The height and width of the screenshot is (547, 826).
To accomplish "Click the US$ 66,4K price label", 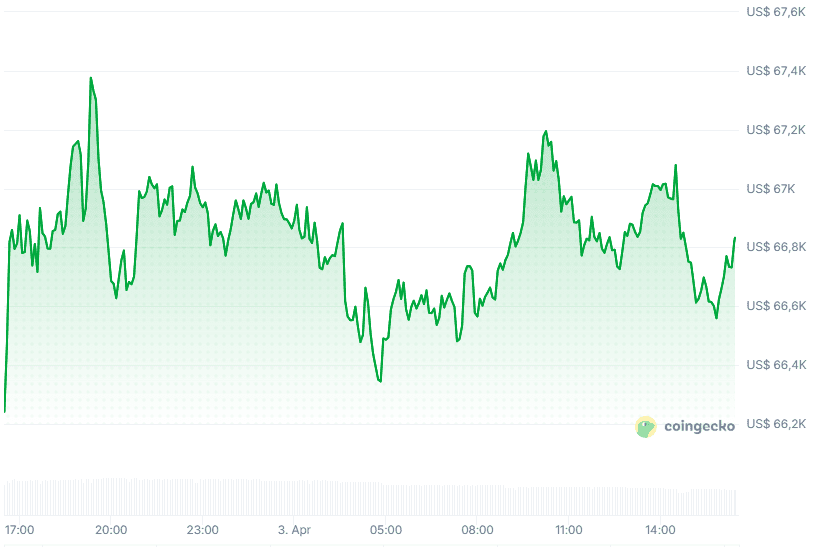I will (x=776, y=365).
